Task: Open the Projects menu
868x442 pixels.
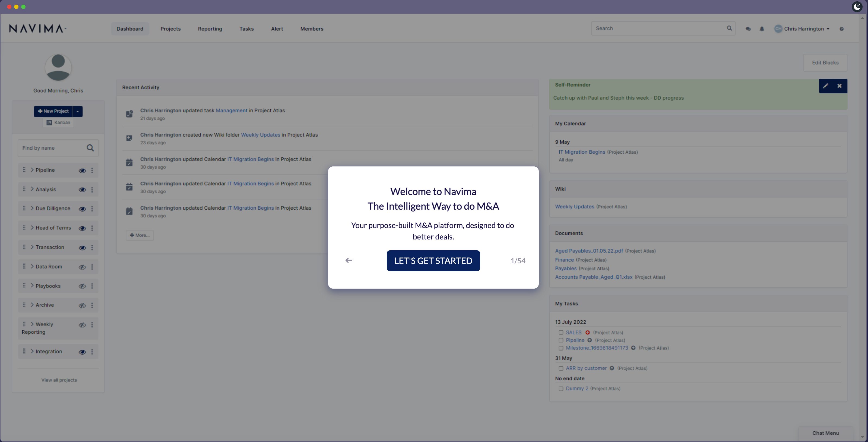Action: pyautogui.click(x=170, y=29)
